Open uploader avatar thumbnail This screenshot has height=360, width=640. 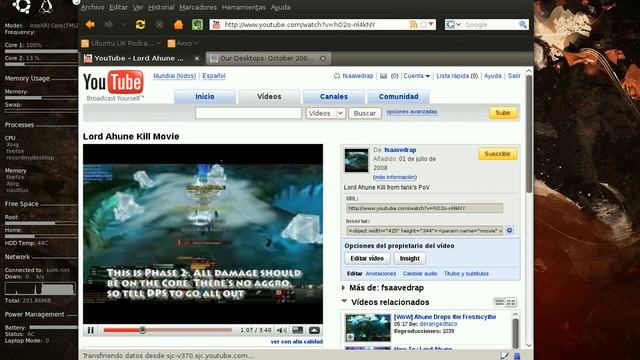coord(356,160)
